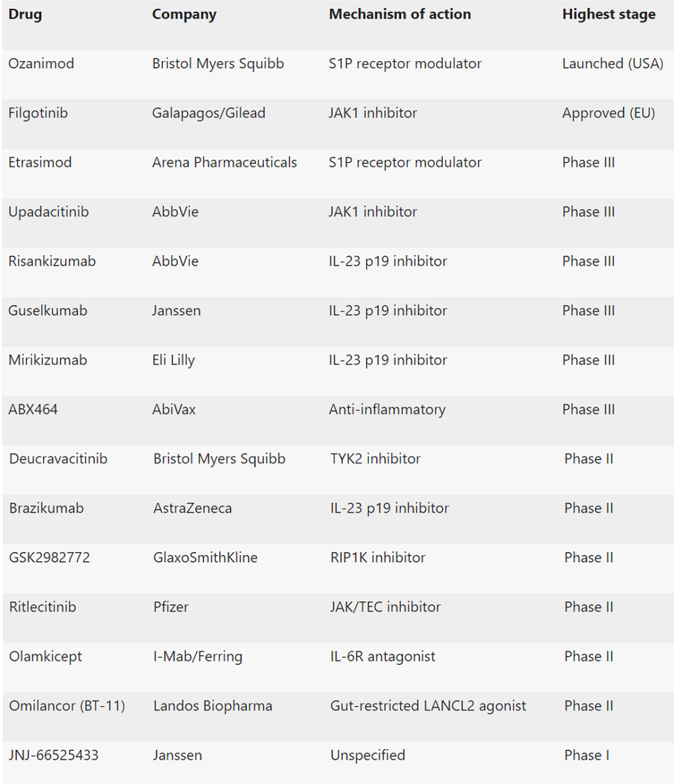Screen dimensions: 674x784
Task: Select the IL-6R antagonist cell
Action: tap(383, 656)
